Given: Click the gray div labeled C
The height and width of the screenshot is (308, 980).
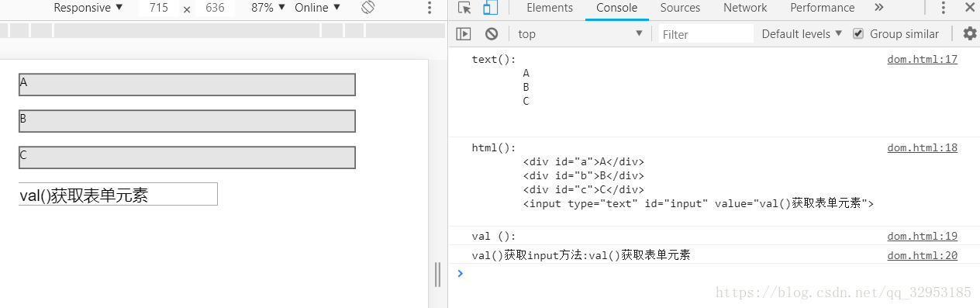Looking at the screenshot, I should pyautogui.click(x=187, y=157).
